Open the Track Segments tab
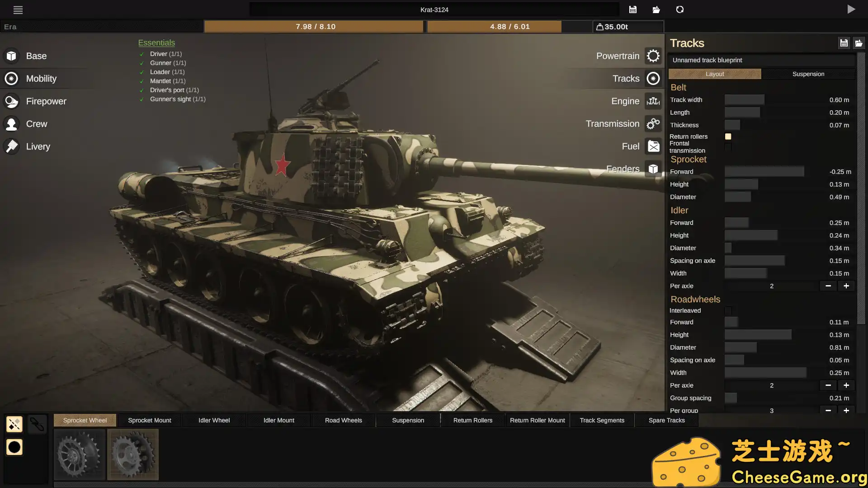 pos(602,420)
